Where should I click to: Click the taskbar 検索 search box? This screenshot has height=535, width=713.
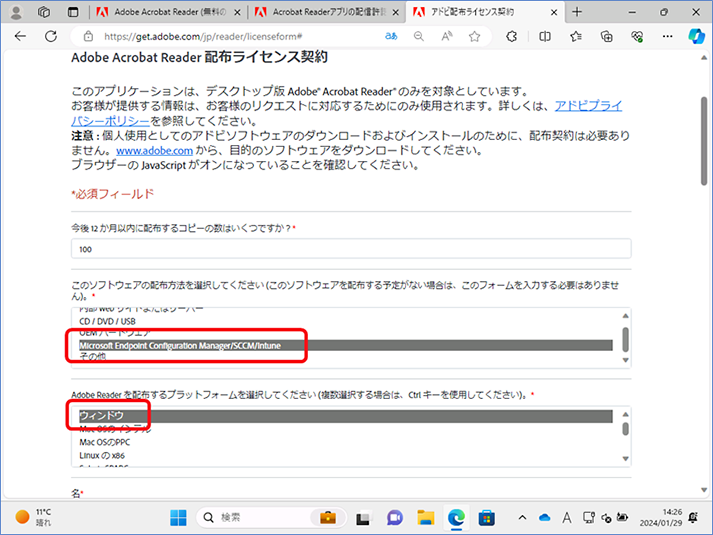[271, 517]
